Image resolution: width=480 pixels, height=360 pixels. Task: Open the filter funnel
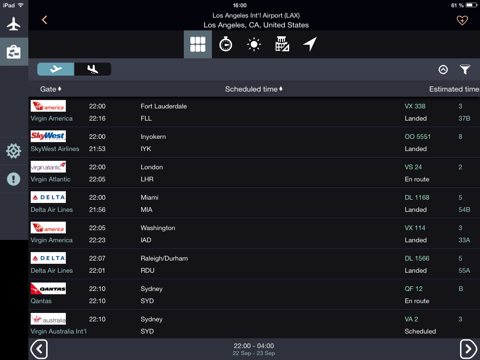(x=465, y=69)
